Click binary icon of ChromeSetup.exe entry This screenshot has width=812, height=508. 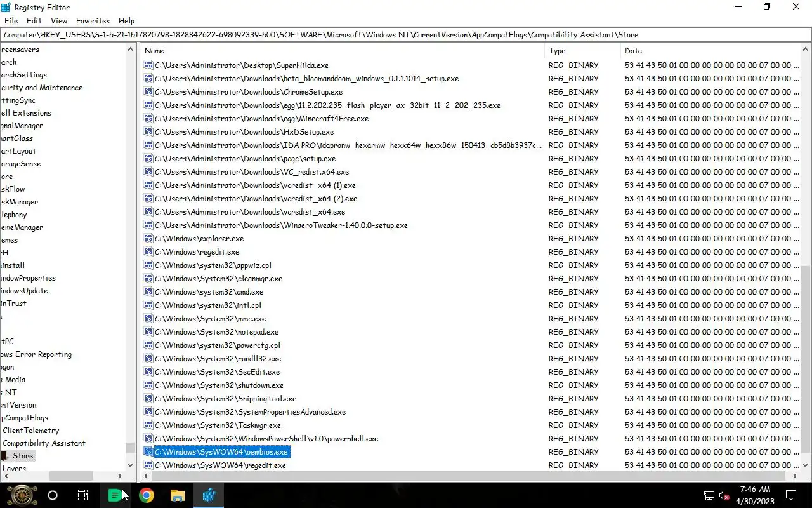[x=148, y=92]
